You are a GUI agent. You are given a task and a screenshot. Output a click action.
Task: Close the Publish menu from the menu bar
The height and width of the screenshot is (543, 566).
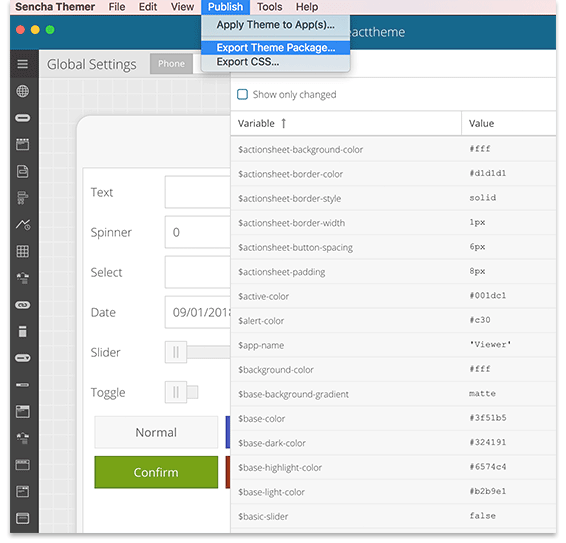tap(225, 7)
